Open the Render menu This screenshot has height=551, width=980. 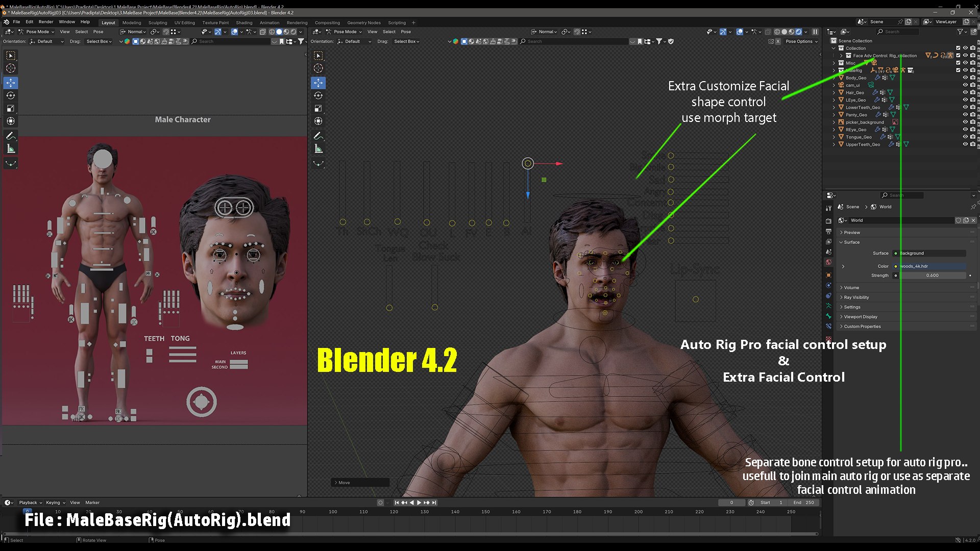click(46, 22)
